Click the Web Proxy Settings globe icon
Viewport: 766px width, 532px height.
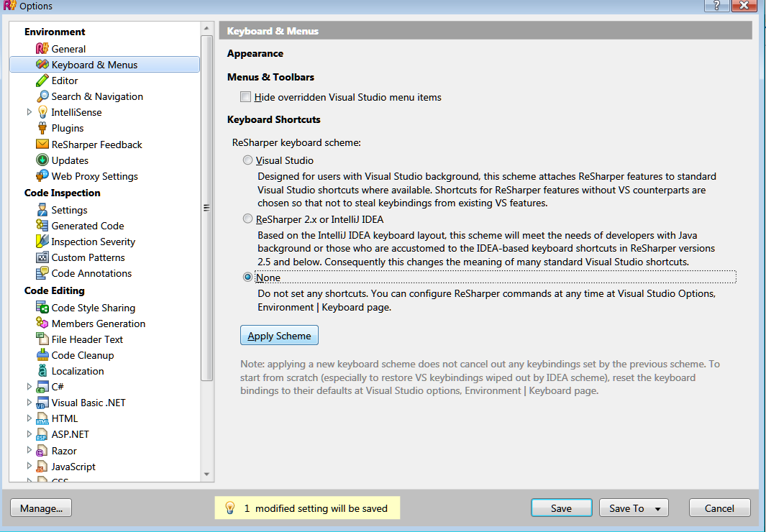[x=42, y=175]
